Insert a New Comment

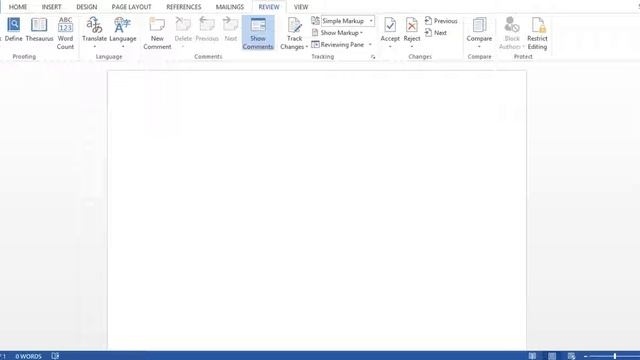click(157, 33)
